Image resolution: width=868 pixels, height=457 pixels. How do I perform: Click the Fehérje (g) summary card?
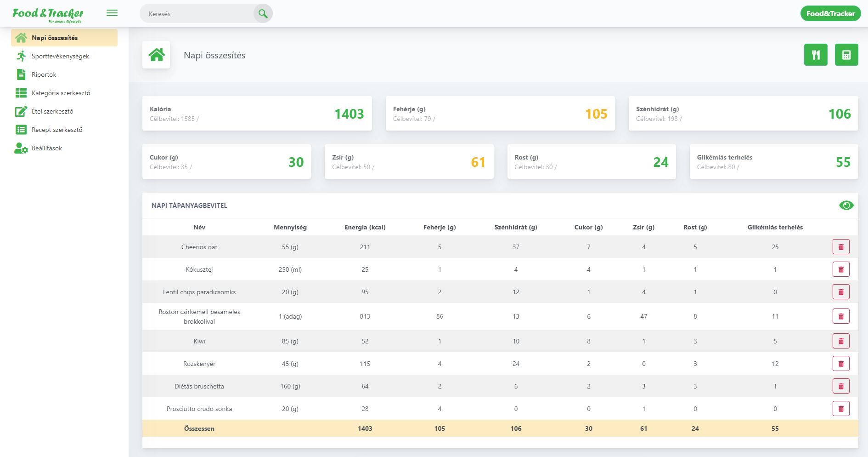(500, 113)
